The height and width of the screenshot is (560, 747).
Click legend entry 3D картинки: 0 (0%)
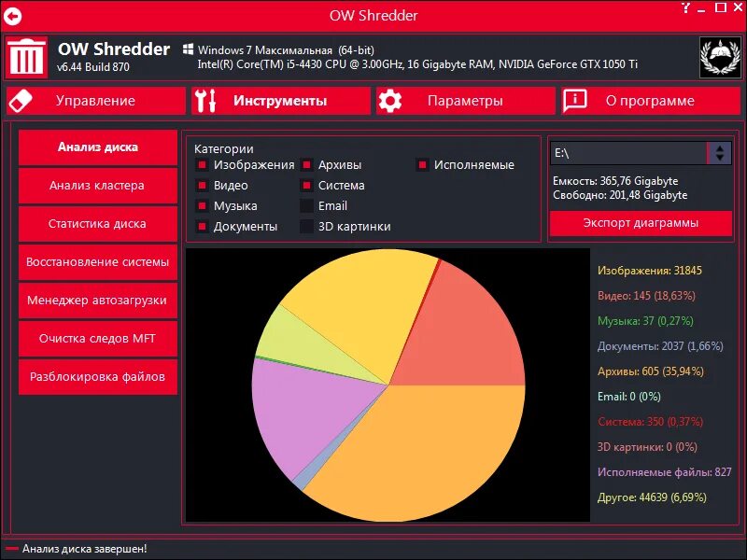click(647, 447)
